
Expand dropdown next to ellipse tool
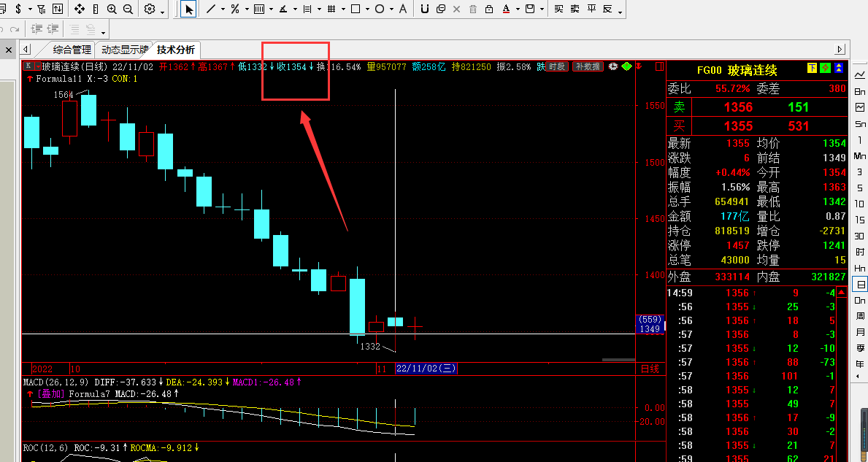[x=391, y=9]
